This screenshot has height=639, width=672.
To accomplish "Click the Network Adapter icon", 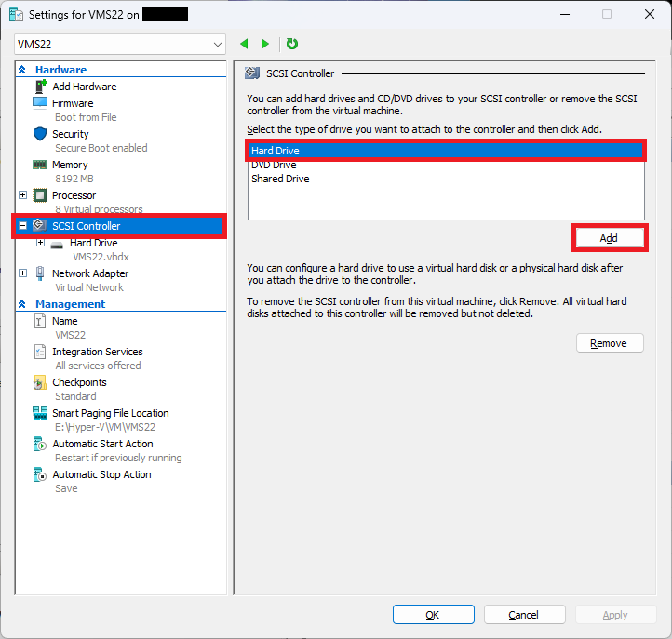I will (40, 273).
